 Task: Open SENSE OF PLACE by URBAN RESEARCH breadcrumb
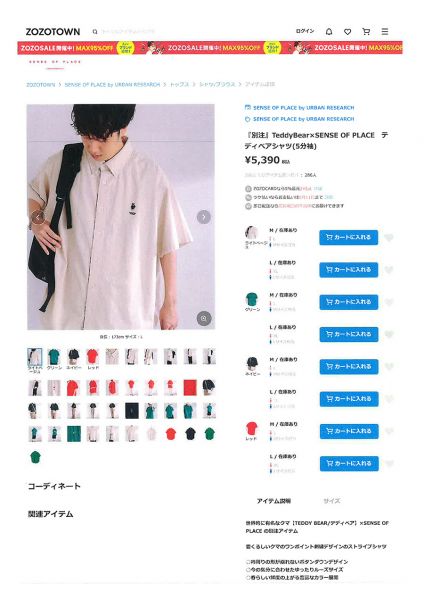[112, 85]
